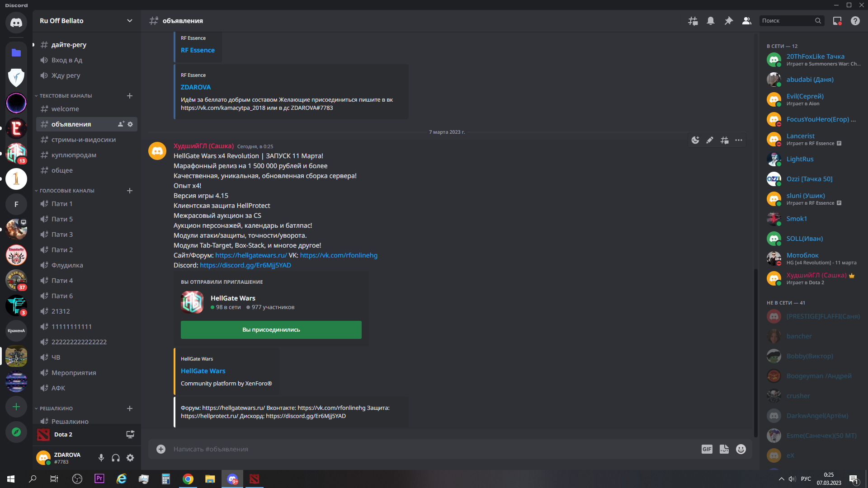
Task: Explore public servers compass icon
Action: (x=16, y=432)
